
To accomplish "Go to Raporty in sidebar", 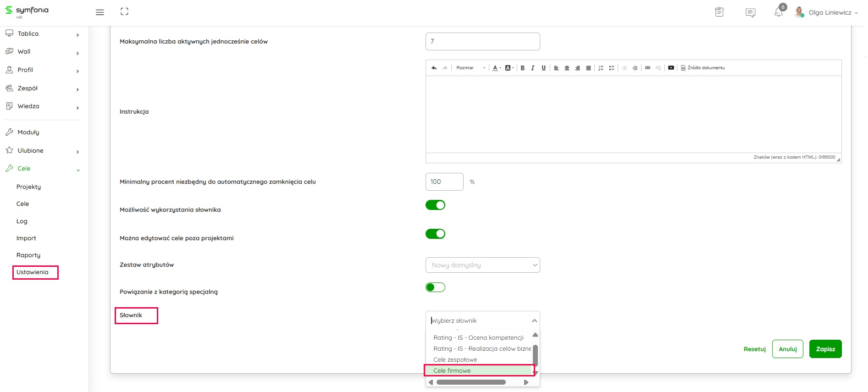I will 28,255.
